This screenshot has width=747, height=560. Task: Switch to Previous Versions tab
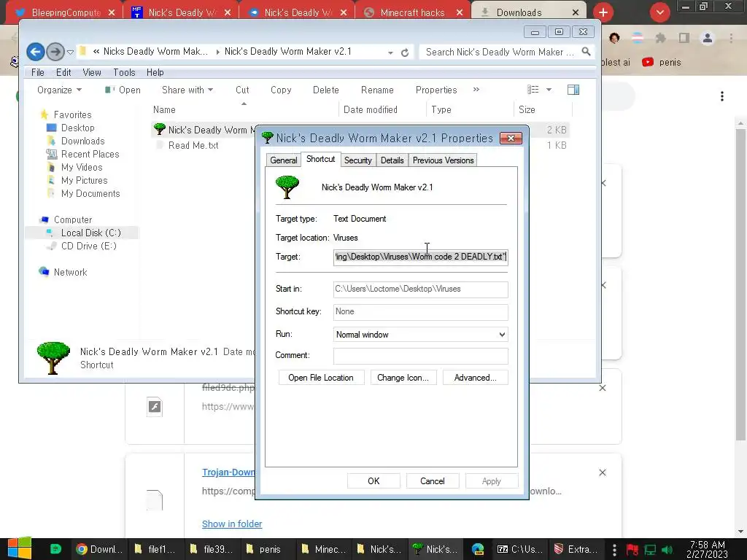click(443, 160)
